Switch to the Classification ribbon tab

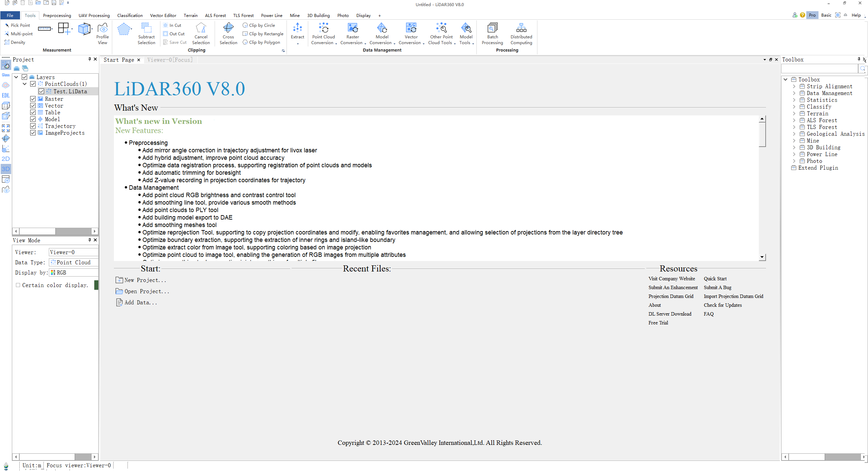pyautogui.click(x=130, y=15)
